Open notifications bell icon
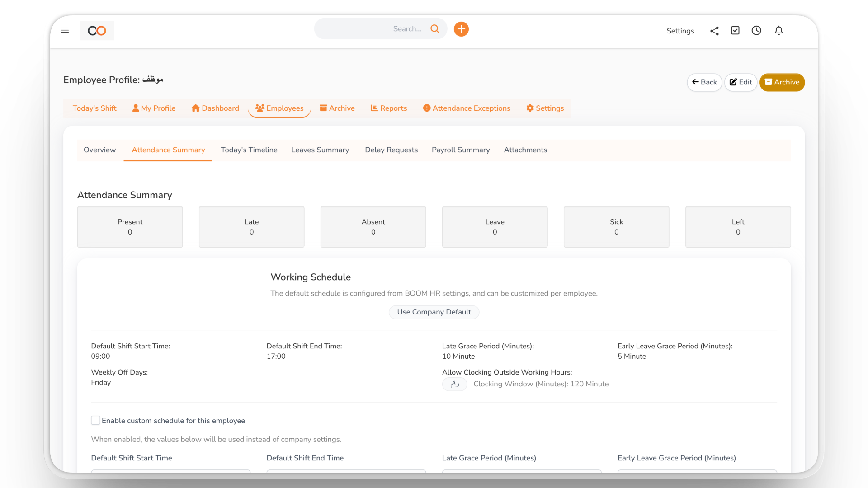The image size is (868, 488). [x=778, y=31]
